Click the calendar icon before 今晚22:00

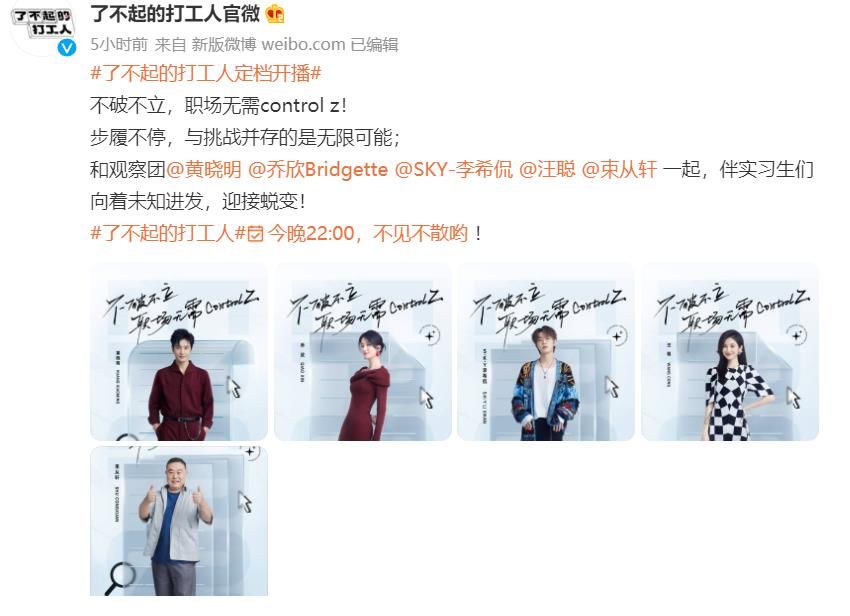(255, 234)
